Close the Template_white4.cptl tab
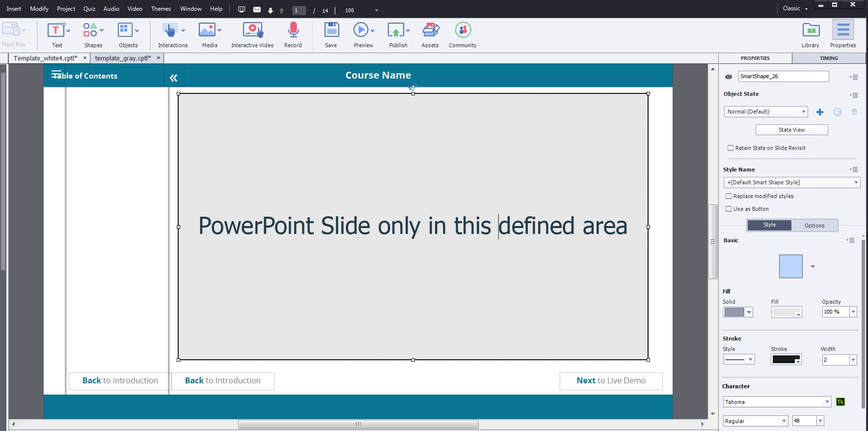The width and height of the screenshot is (868, 431). pyautogui.click(x=85, y=57)
